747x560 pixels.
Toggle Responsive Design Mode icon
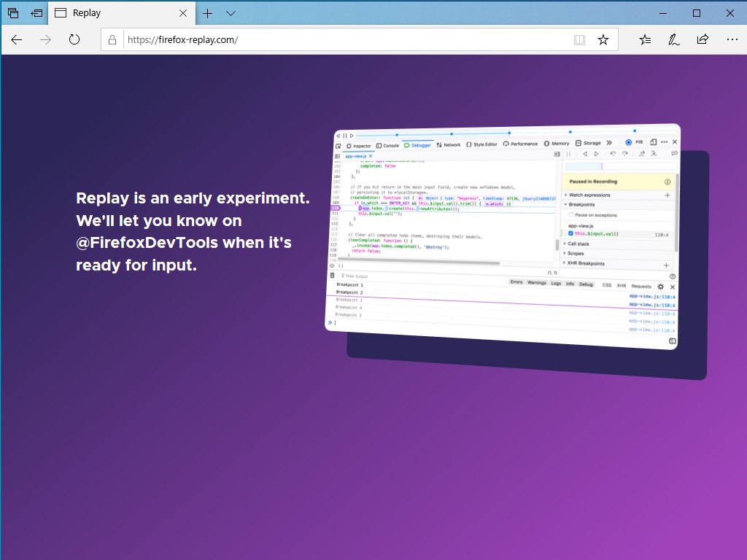(x=654, y=142)
